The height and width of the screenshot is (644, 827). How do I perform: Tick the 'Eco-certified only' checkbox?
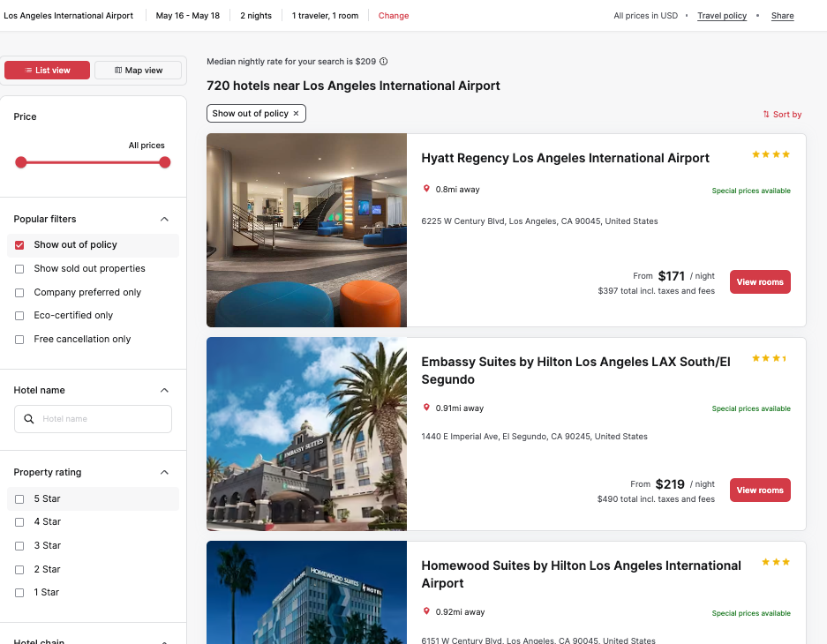pos(19,316)
